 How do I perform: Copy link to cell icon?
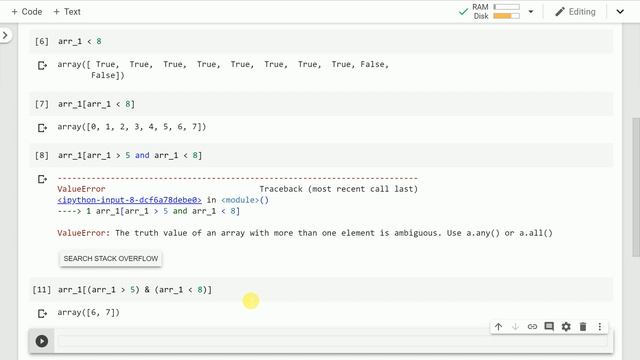[532, 327]
